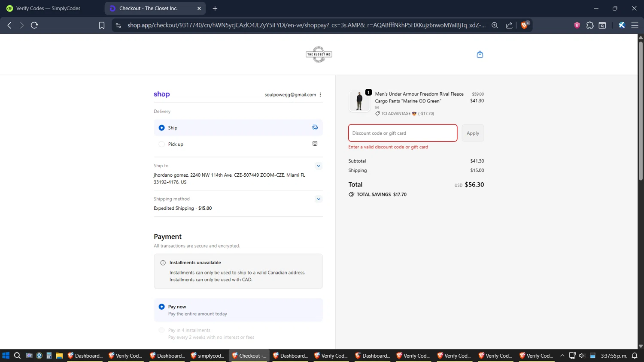Viewport: 644px width, 362px height.
Task: Click the delivery truck icon on Ship row
Action: click(315, 127)
